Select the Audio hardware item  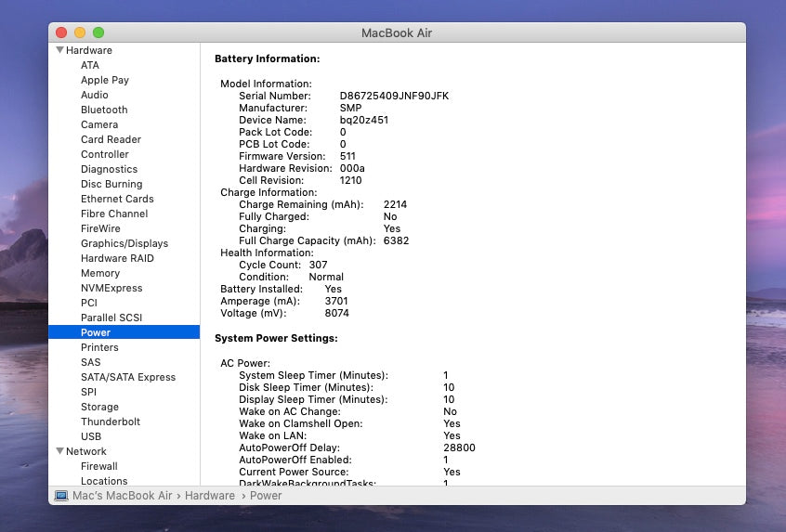click(x=94, y=95)
